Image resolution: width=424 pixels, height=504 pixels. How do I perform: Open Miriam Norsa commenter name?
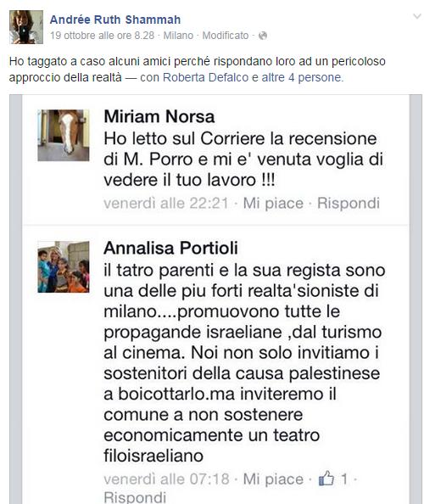[x=159, y=116]
